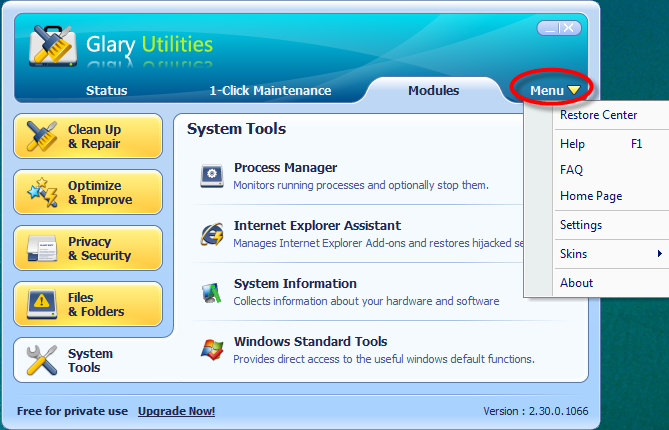Click the System Tools wrench icon
Viewport: 669px width, 430px height.
coord(41,360)
